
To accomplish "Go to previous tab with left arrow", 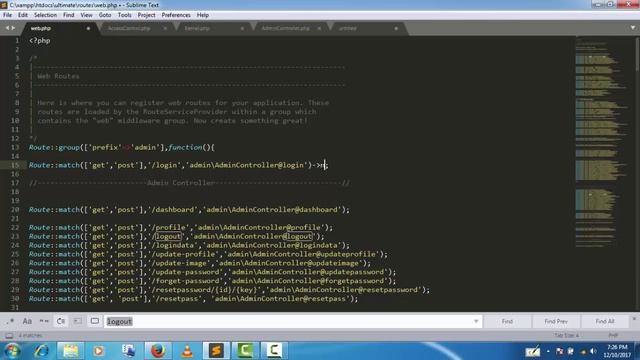I will 7,28.
